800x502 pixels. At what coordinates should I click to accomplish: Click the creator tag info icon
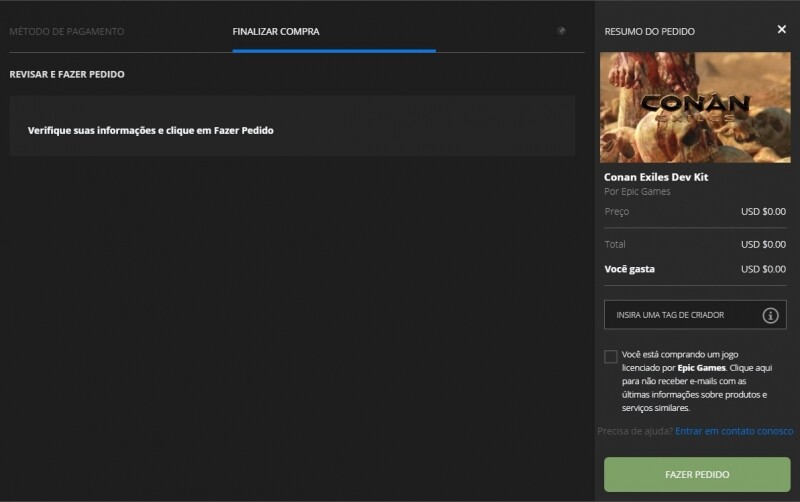coord(770,315)
